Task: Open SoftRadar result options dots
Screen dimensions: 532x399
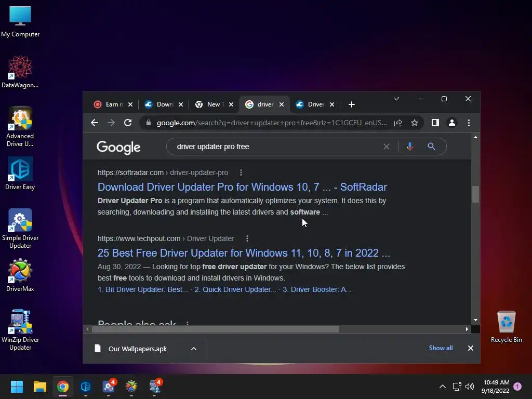Action: 241,172
